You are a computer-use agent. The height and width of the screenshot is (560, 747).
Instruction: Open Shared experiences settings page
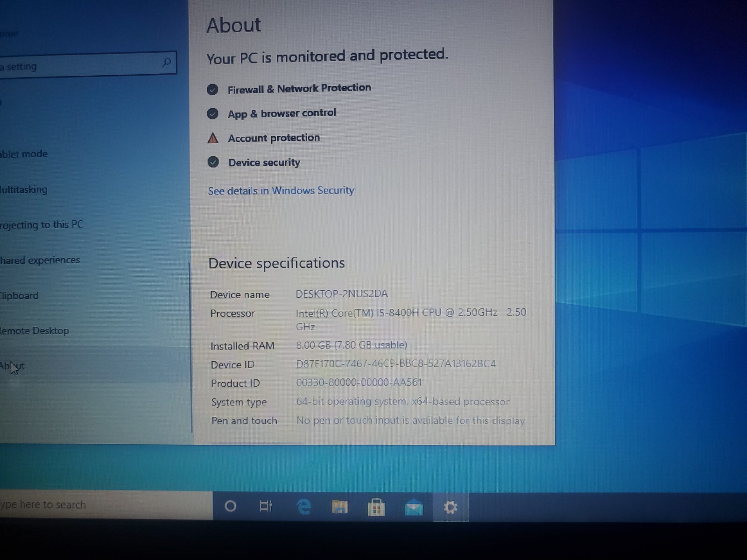click(x=40, y=260)
